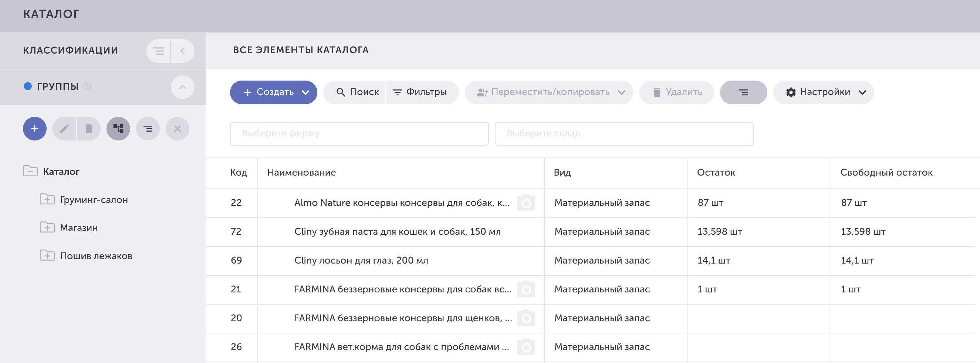Click the Фильтры button
Viewport: 980px width, 363px height.
coord(422,92)
